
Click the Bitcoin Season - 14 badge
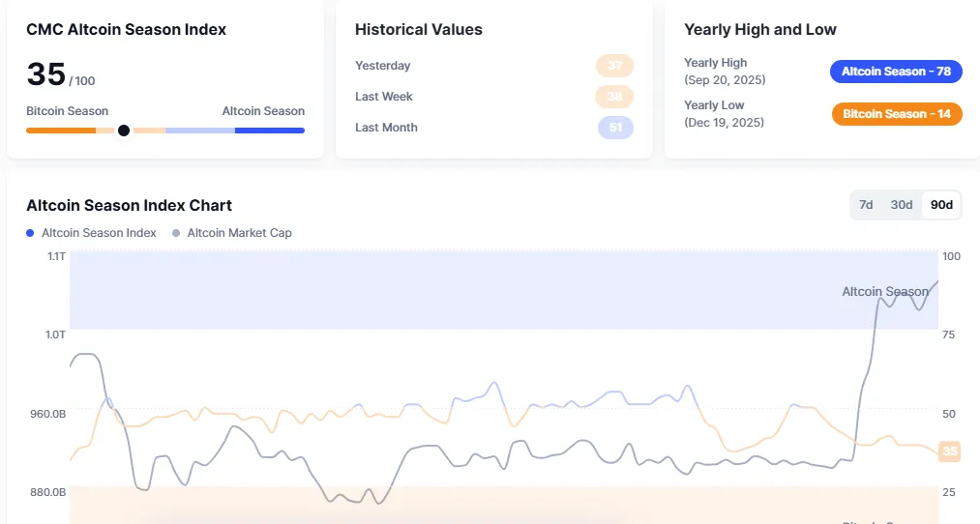tap(897, 114)
